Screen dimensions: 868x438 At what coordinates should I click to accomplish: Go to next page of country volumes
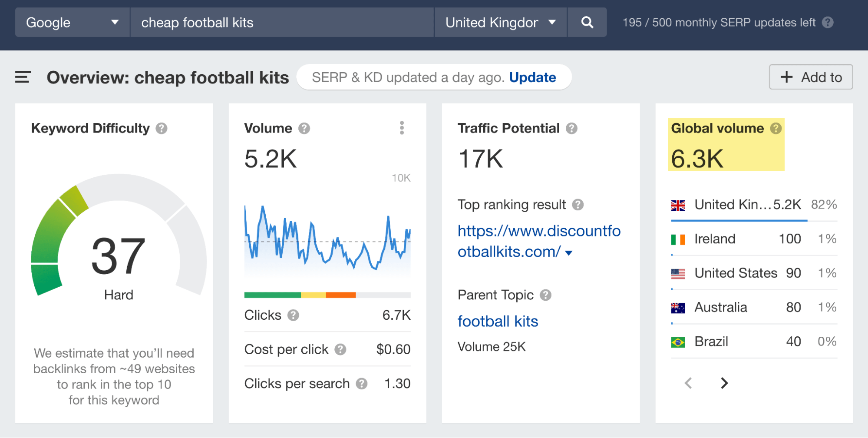[724, 383]
